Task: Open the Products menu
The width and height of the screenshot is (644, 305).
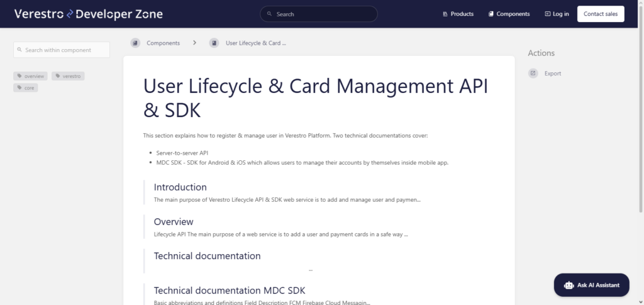Action: pyautogui.click(x=458, y=14)
